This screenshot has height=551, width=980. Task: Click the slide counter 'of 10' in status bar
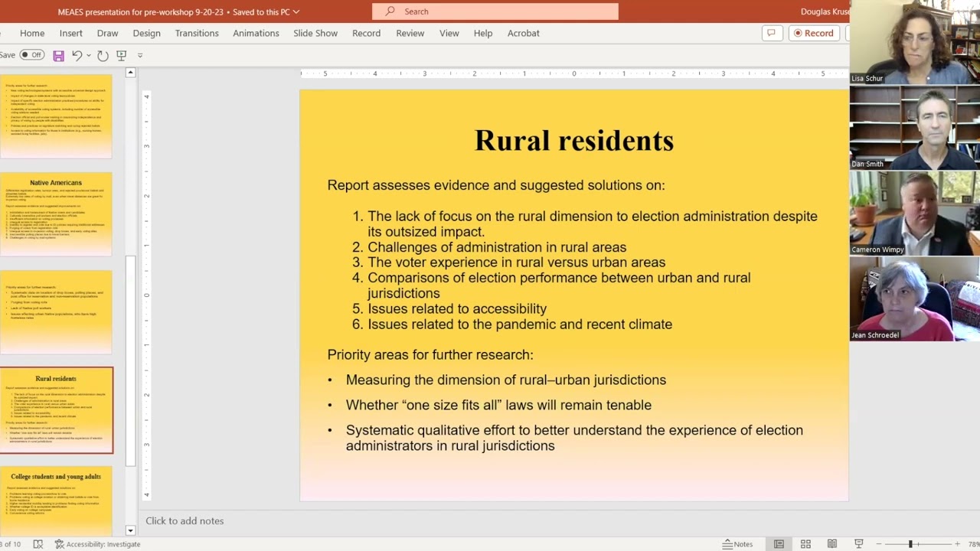pos(11,544)
